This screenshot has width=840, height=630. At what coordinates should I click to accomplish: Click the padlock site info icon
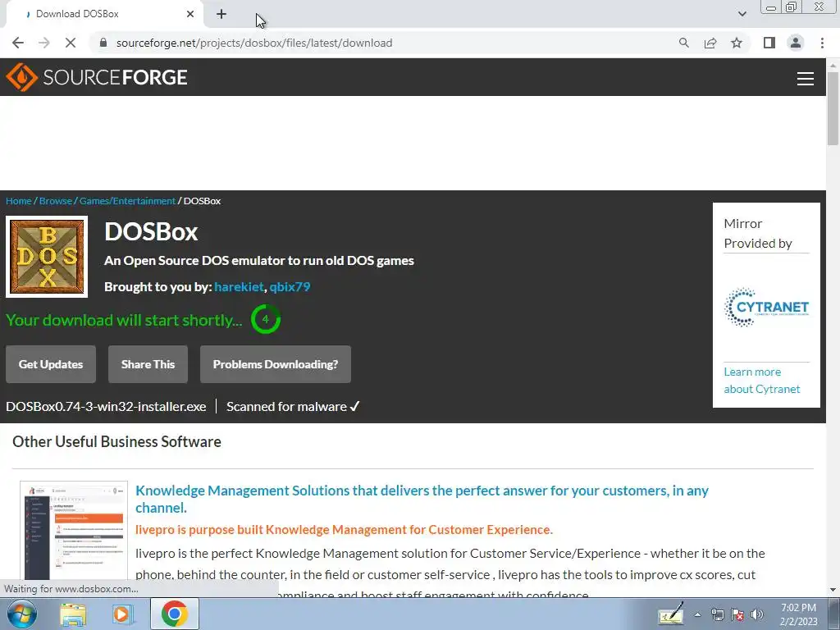[103, 43]
